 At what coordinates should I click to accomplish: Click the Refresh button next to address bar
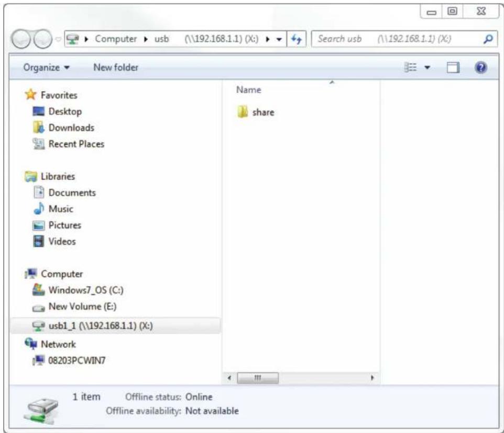point(297,39)
